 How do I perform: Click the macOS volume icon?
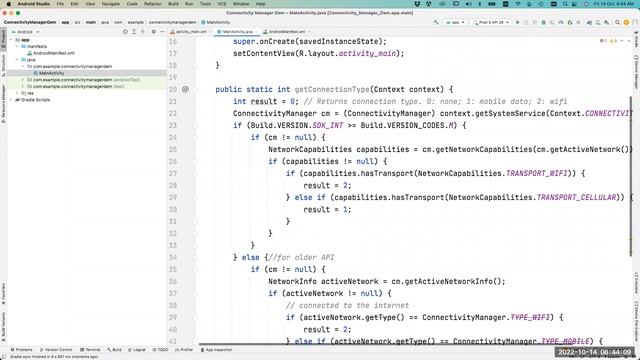click(469, 4)
